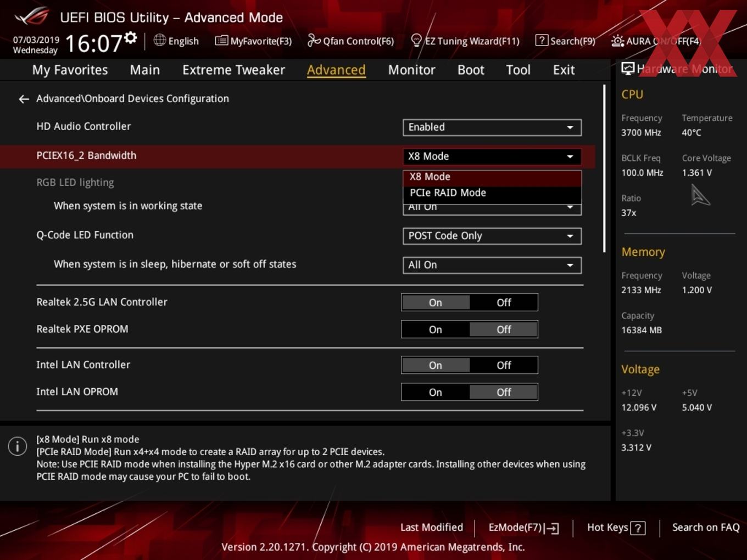The image size is (747, 560).
Task: Set Intel LAN Controller to Off
Action: pos(504,365)
